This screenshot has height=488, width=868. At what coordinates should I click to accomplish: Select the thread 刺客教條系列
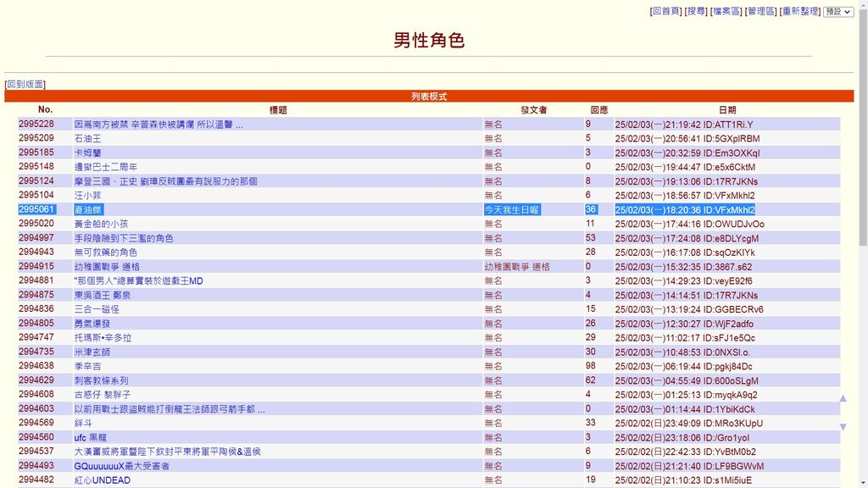101,380
